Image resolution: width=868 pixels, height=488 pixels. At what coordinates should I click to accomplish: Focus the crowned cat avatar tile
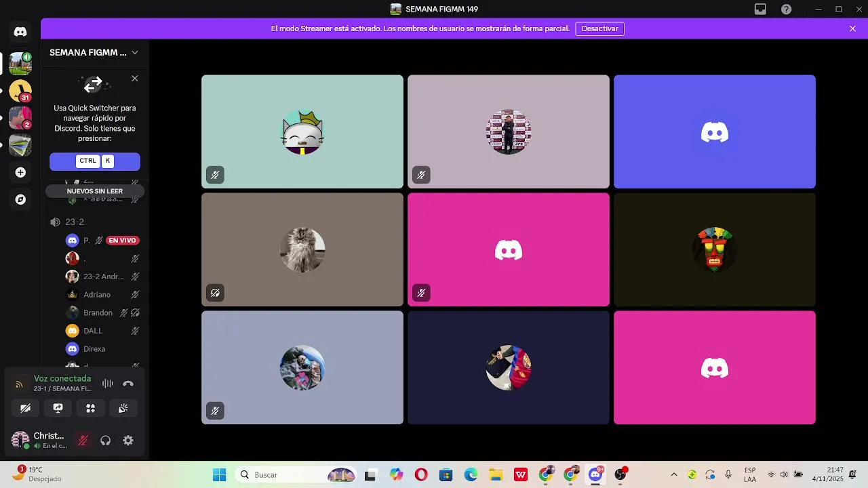point(302,131)
